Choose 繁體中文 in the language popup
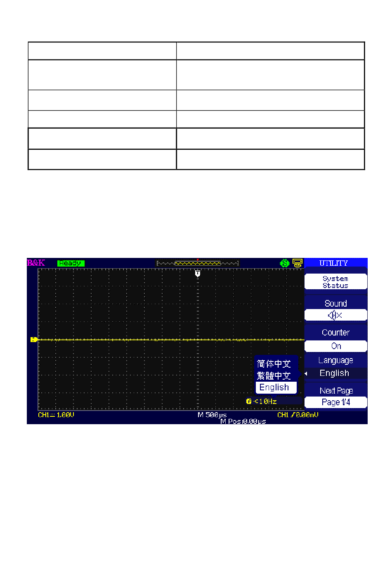This screenshot has width=392, height=588. [x=274, y=375]
